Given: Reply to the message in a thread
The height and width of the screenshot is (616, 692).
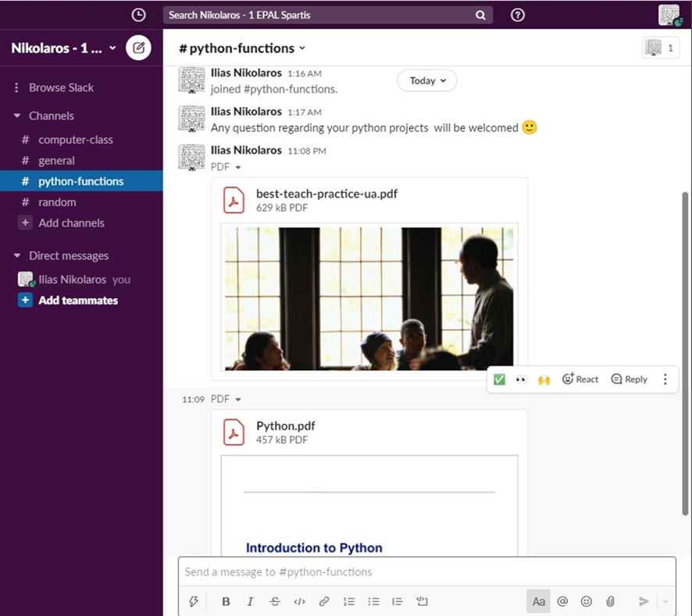Looking at the screenshot, I should pos(630,379).
